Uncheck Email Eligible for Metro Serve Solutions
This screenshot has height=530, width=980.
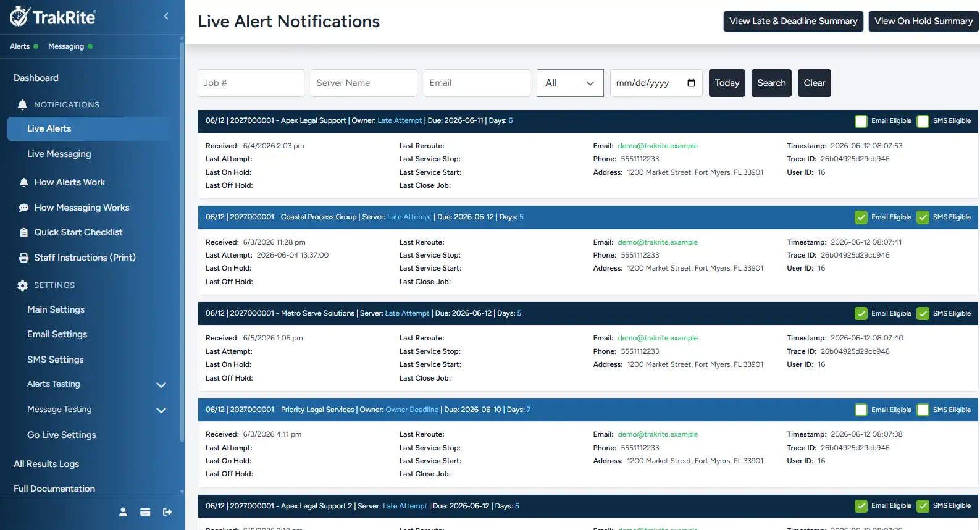click(861, 314)
